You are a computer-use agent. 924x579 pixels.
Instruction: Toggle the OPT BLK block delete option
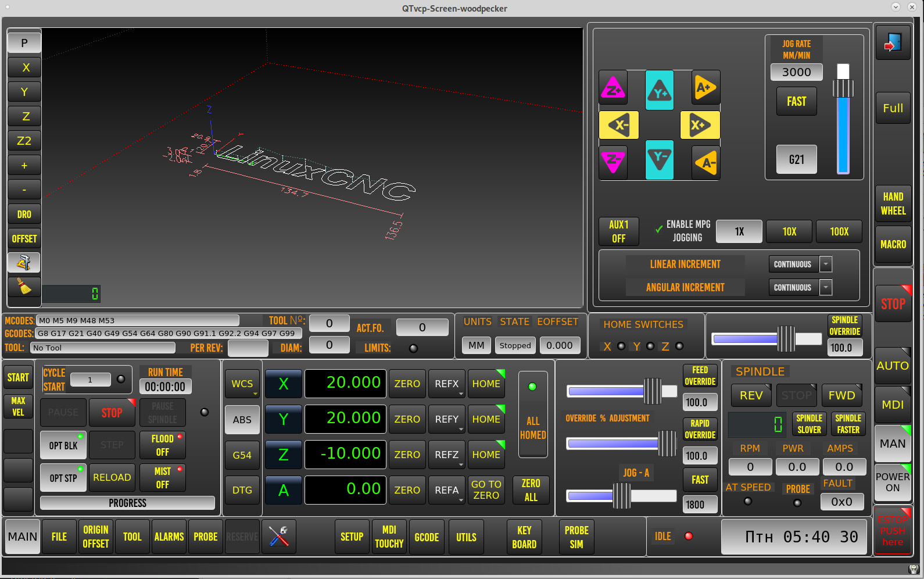[x=63, y=445]
